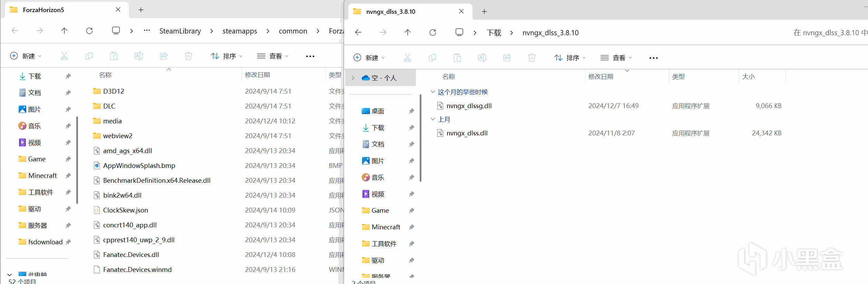
Task: Click Paste icon in ForzaHorizon5 toolbar
Action: pos(114,56)
